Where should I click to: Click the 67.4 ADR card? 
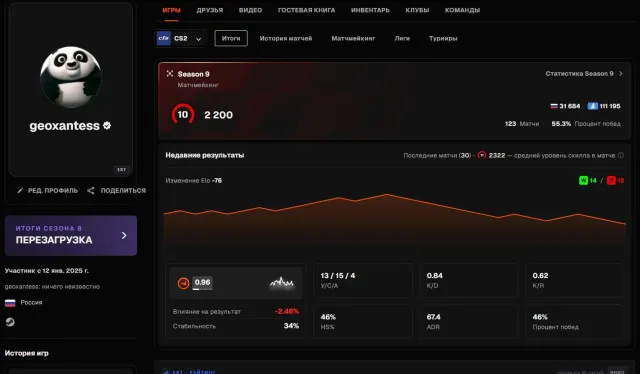click(x=469, y=321)
